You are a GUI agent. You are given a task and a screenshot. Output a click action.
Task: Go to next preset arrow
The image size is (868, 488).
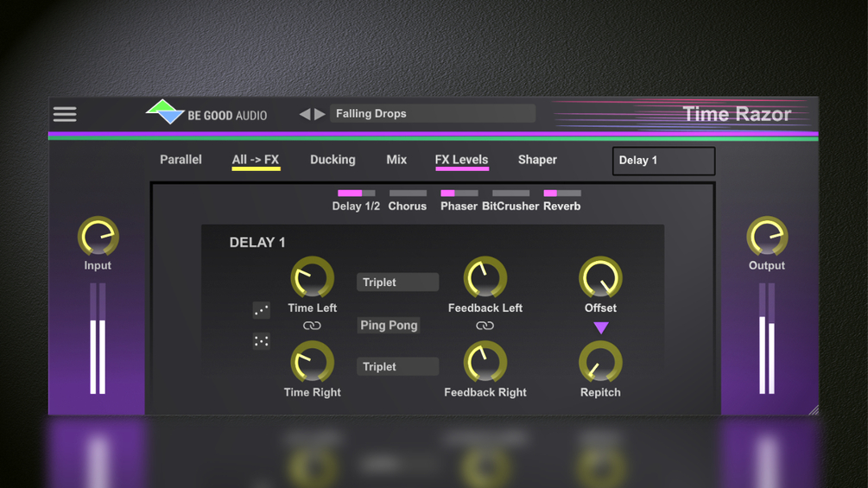pyautogui.click(x=320, y=114)
